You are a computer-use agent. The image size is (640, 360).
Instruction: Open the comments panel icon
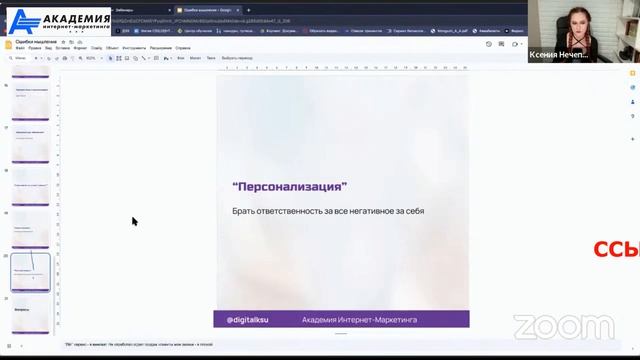pos(501,44)
